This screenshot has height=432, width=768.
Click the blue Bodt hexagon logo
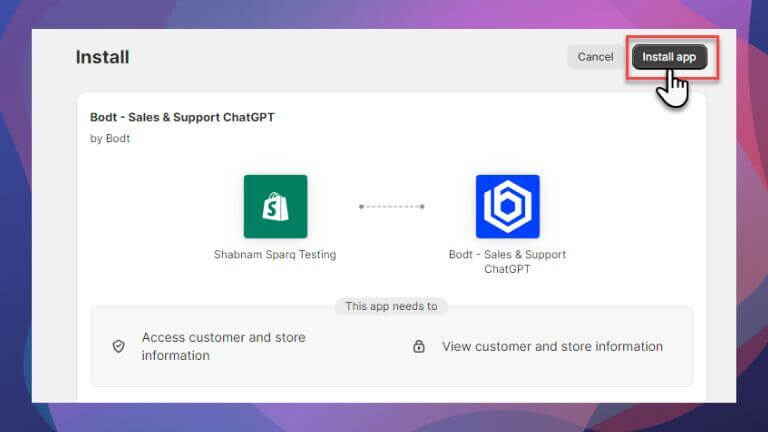click(507, 206)
